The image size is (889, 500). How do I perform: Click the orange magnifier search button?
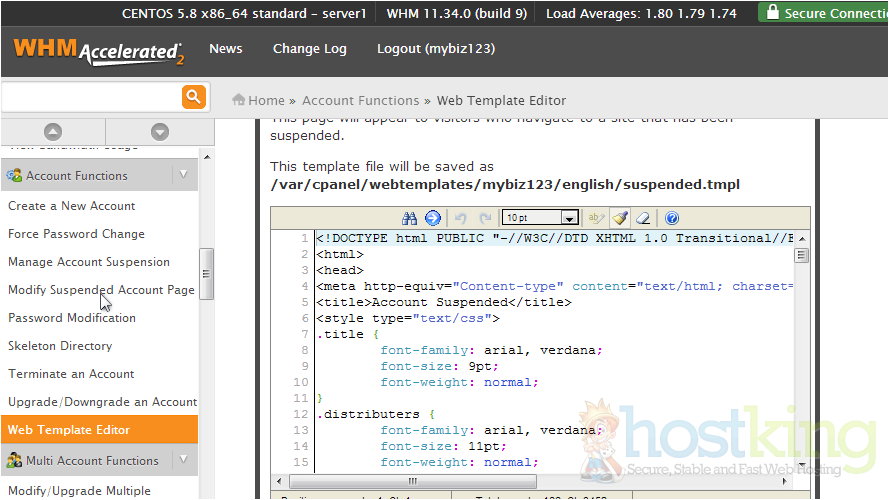pyautogui.click(x=193, y=97)
